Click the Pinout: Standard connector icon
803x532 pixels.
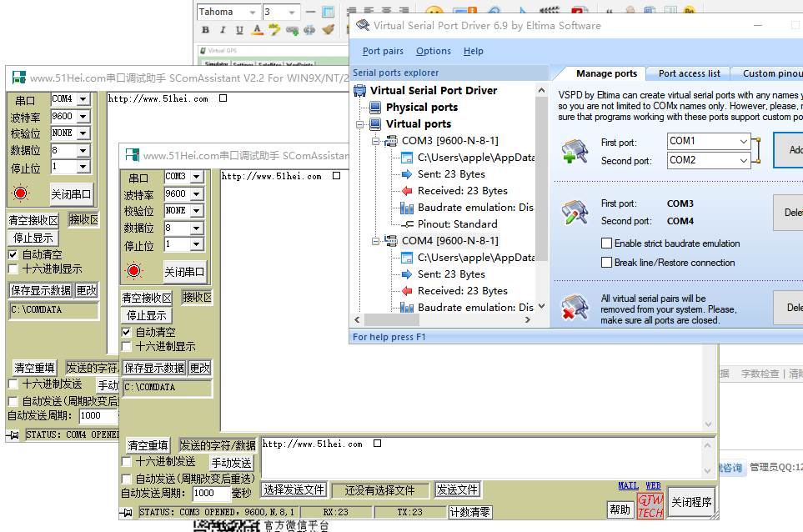click(x=407, y=224)
